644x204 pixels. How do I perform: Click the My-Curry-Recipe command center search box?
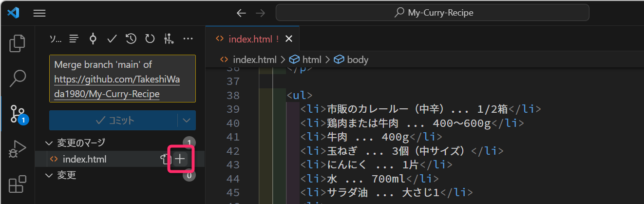433,13
